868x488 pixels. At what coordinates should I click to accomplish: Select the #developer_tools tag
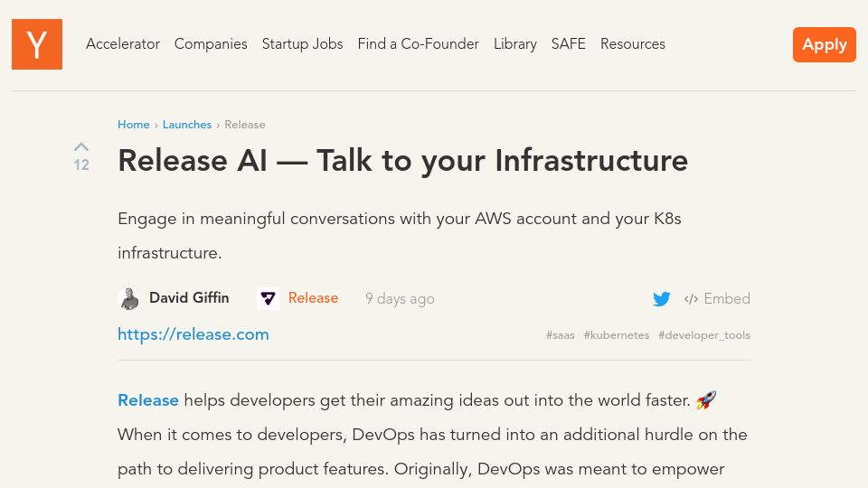[704, 335]
